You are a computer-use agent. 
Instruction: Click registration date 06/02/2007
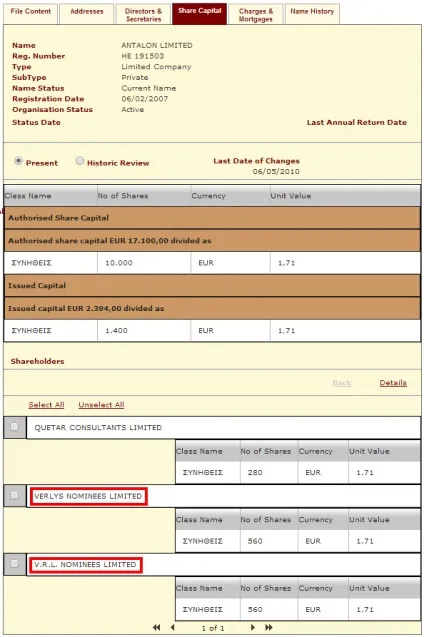click(x=145, y=99)
